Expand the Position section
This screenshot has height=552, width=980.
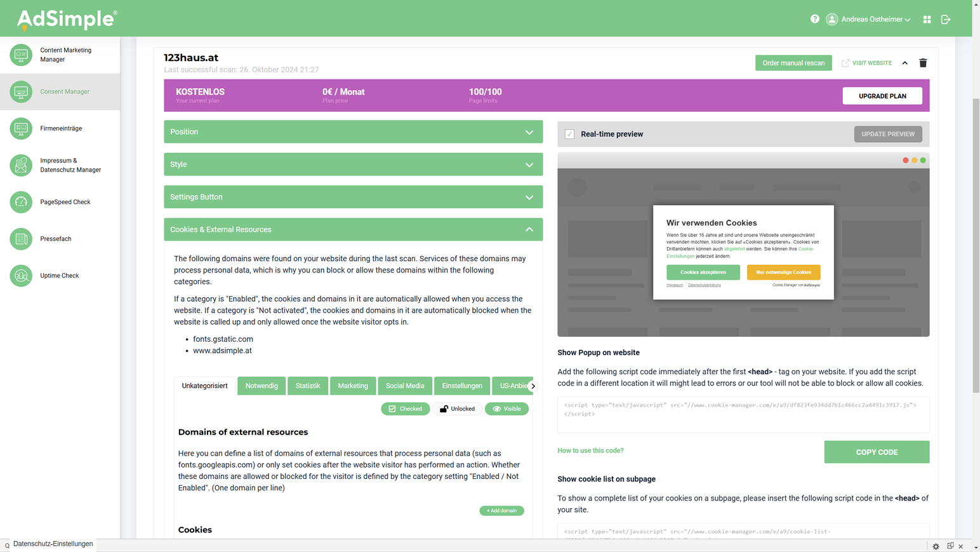tap(353, 132)
